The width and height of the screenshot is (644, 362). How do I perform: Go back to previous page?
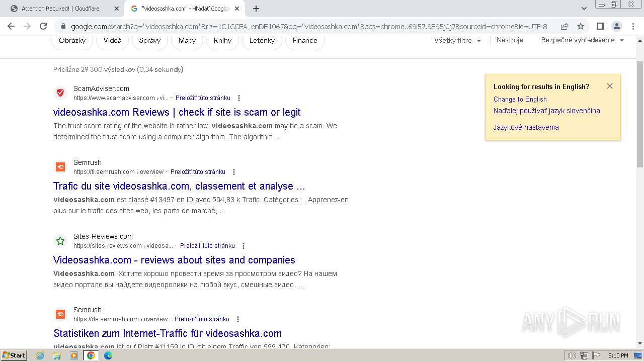tap(11, 26)
